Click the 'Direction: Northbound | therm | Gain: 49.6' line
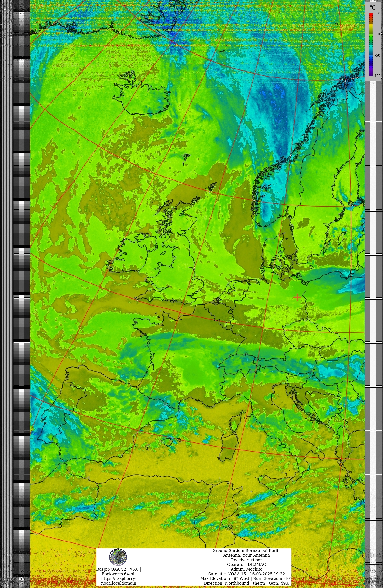Viewport: 383px width, 588px height. pos(246,583)
